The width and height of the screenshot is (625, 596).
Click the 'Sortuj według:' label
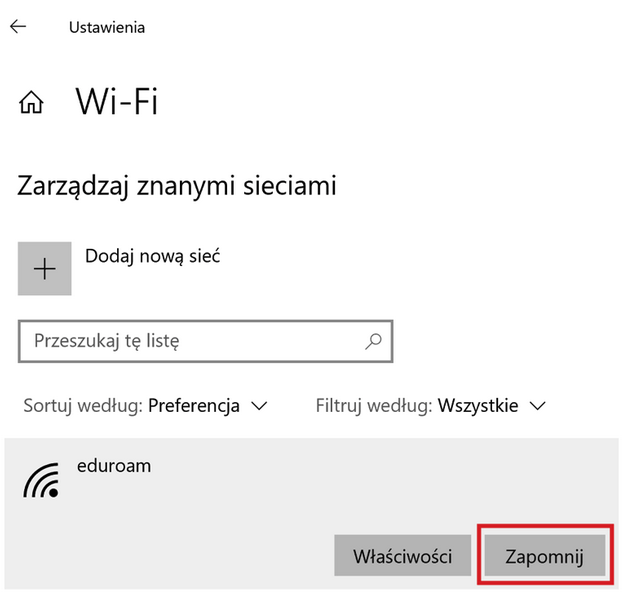pyautogui.click(x=83, y=406)
